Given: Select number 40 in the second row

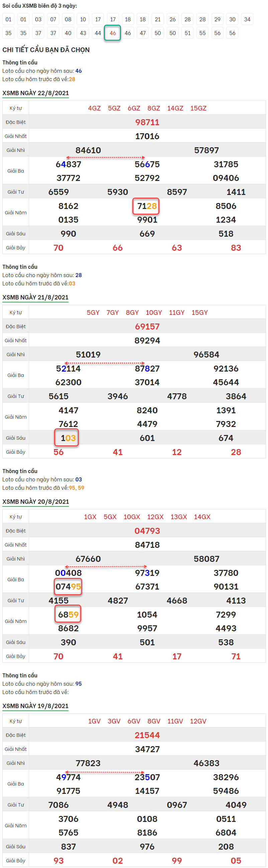Looking at the screenshot, I should point(68,33).
